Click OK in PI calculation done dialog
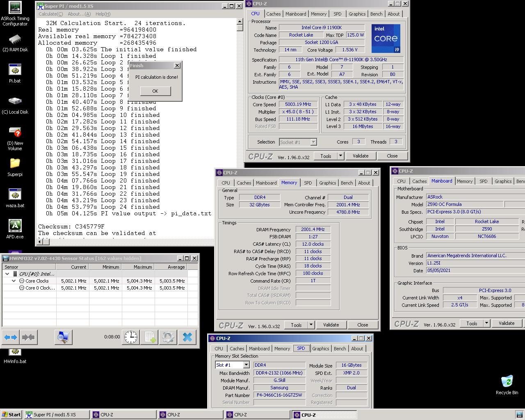This screenshot has width=525, height=420. click(155, 91)
